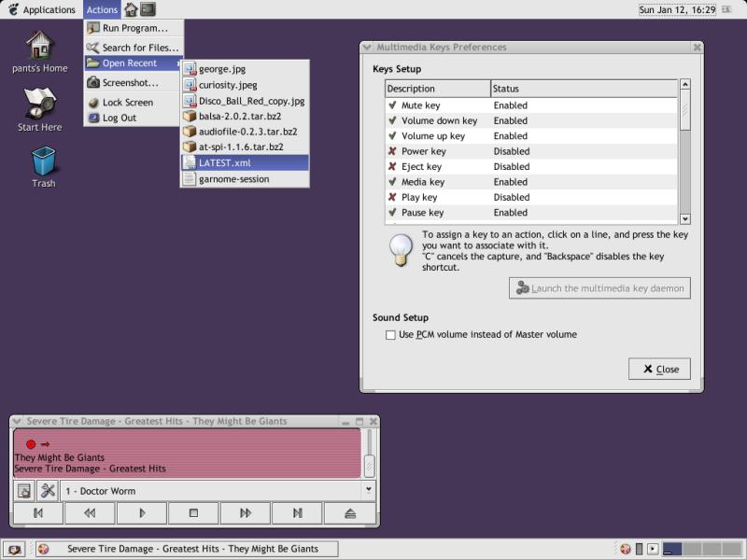Choose Run Program... from Actions menu
Viewport: 747px width, 560px height.
click(x=134, y=28)
